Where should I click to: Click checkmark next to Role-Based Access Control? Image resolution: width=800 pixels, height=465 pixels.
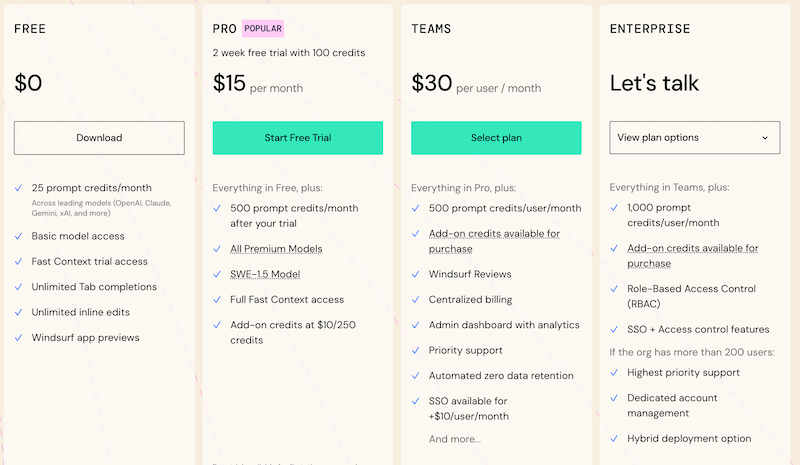pos(615,288)
